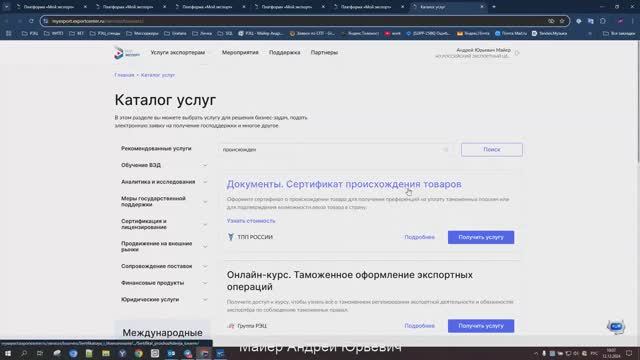Open the Мероприятия menu item
Image resolution: width=640 pixels, height=360 pixels.
click(x=240, y=53)
